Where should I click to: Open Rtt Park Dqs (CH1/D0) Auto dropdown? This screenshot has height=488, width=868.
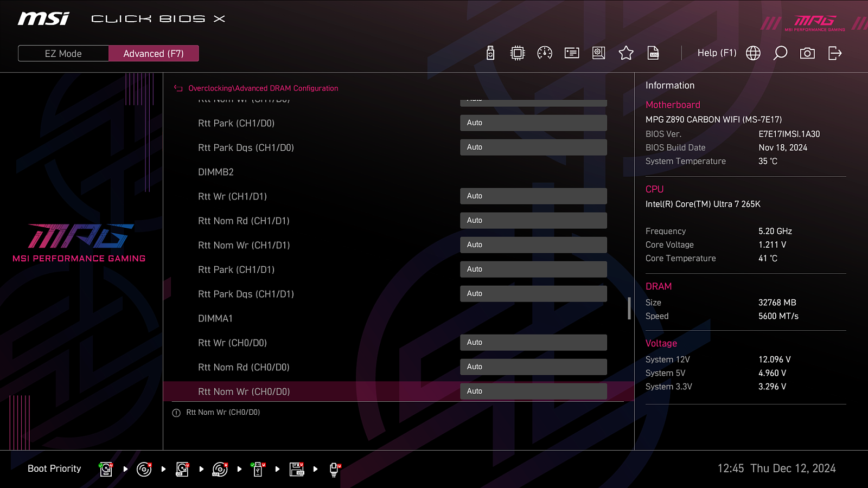pyautogui.click(x=533, y=147)
